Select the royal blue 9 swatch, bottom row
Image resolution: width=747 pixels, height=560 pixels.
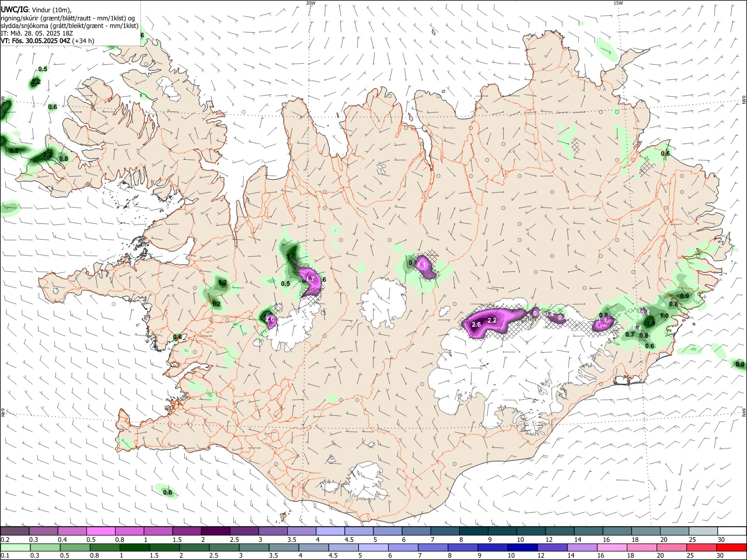click(x=493, y=547)
